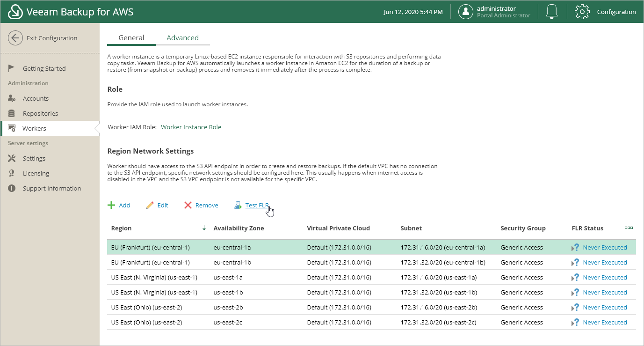Select the us-east-2c availability zone cell
Screen dimensions: 644x346
tap(228, 322)
